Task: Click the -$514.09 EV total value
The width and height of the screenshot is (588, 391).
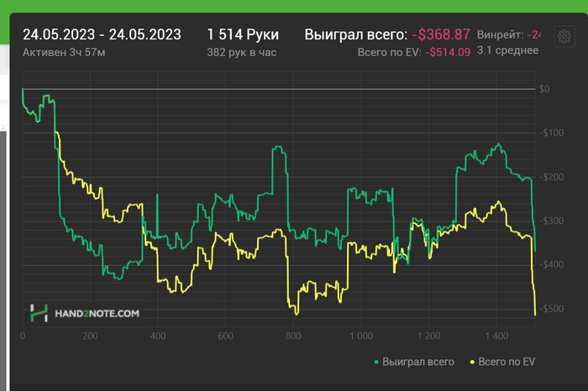Action: pos(448,52)
